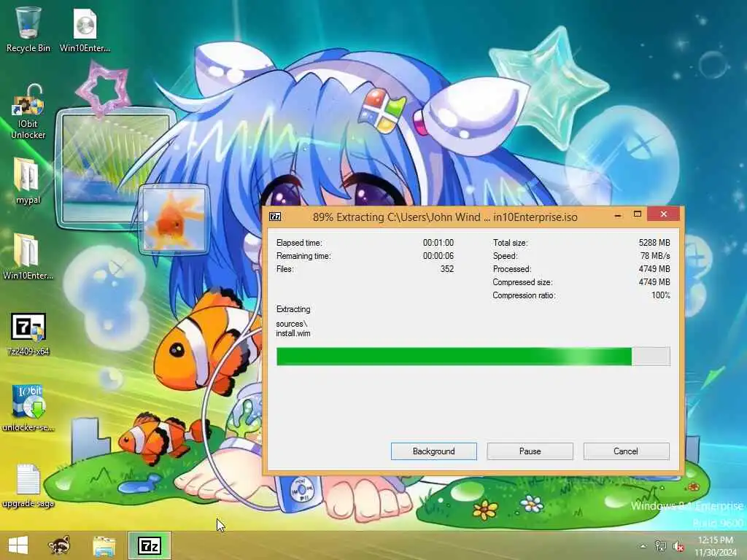Image resolution: width=747 pixels, height=560 pixels.
Task: Open the network status tray icon
Action: click(660, 546)
